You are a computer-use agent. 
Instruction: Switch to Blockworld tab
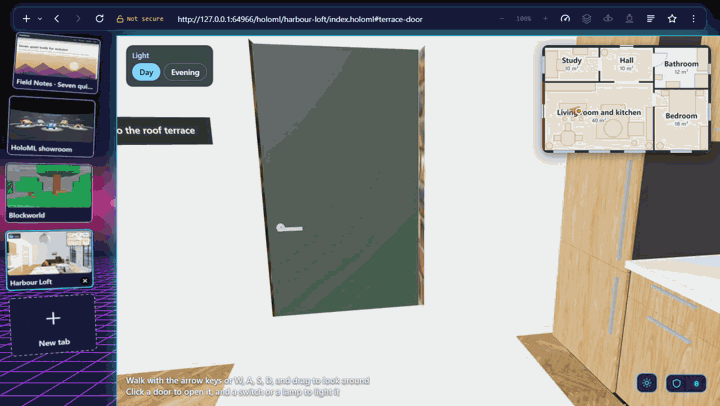[x=49, y=192]
